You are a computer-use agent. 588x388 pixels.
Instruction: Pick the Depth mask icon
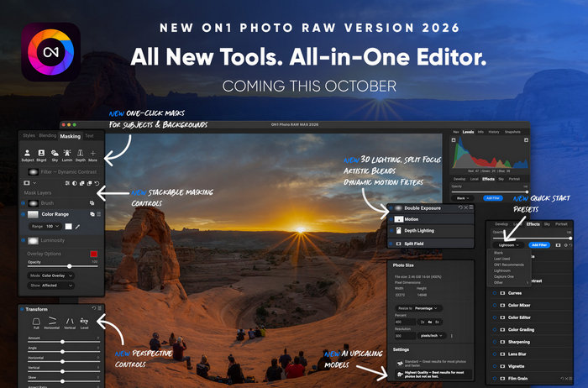[81, 153]
